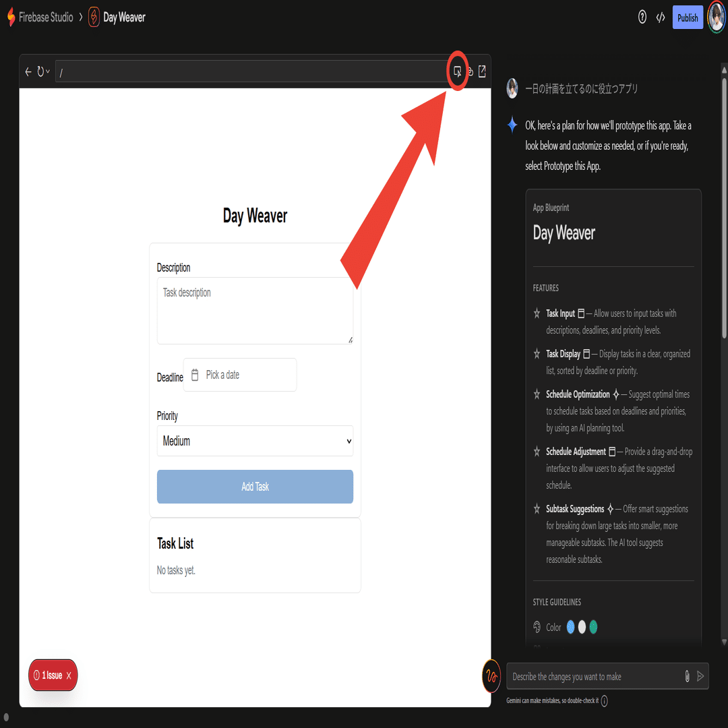The height and width of the screenshot is (728, 728).
Task: Click the Firebase Studio breadcrumb text
Action: tap(46, 17)
